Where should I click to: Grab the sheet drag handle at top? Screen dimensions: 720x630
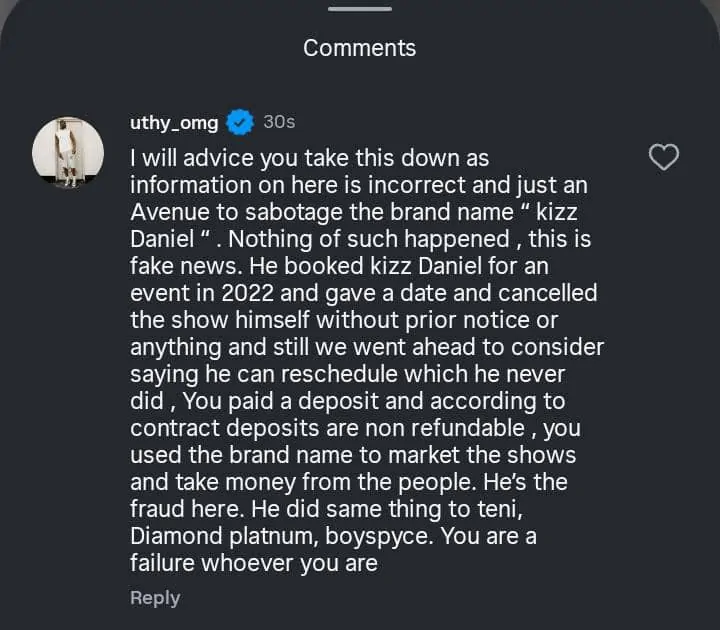[x=360, y=9]
